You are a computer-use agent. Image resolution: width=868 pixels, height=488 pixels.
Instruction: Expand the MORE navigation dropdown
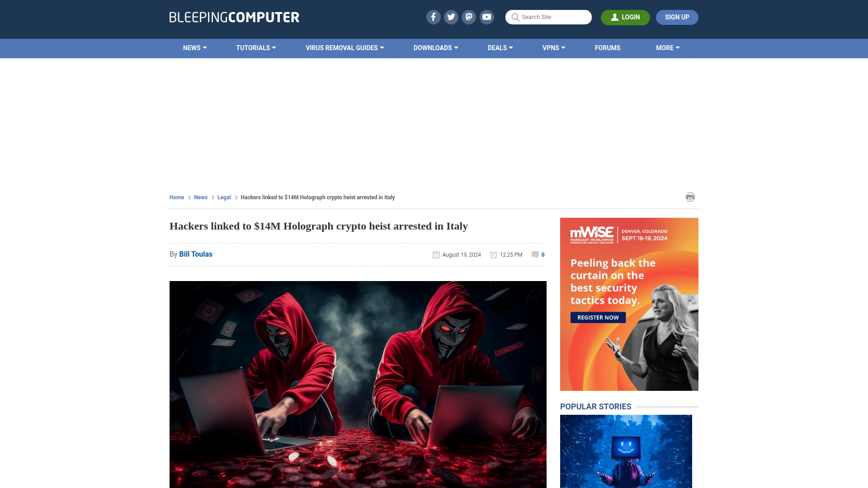(x=668, y=47)
